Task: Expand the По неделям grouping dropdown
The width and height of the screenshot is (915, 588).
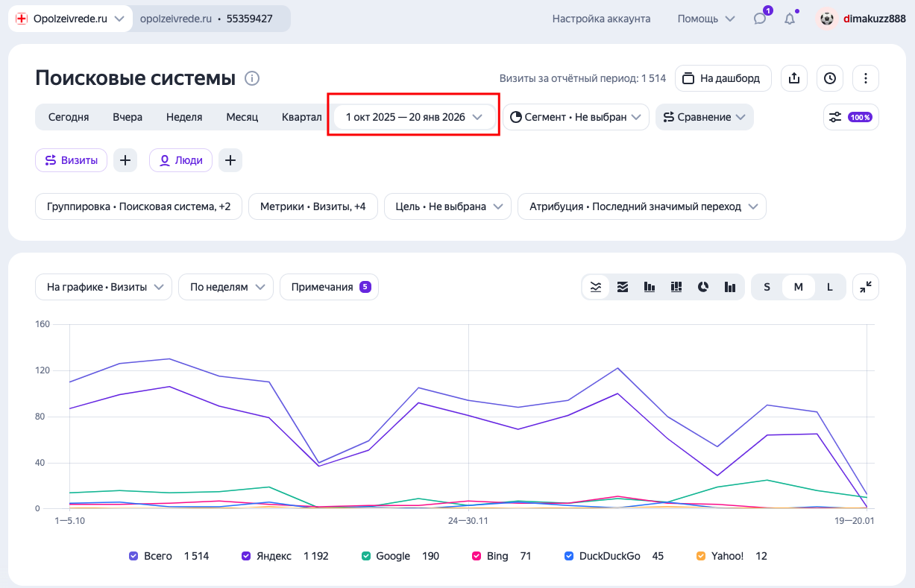Action: click(226, 287)
